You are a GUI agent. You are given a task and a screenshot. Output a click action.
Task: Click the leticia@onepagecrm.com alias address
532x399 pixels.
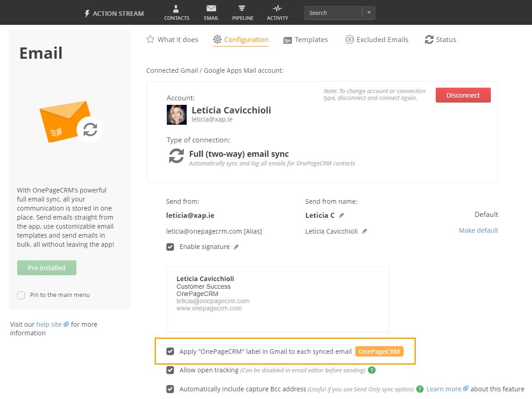click(214, 231)
